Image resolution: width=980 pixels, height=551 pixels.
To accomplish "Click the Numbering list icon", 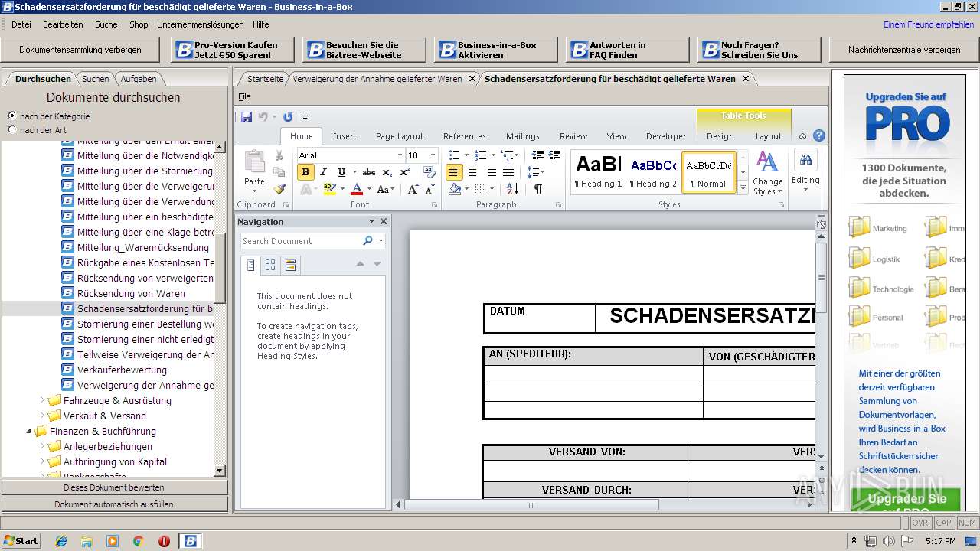I will (x=480, y=155).
